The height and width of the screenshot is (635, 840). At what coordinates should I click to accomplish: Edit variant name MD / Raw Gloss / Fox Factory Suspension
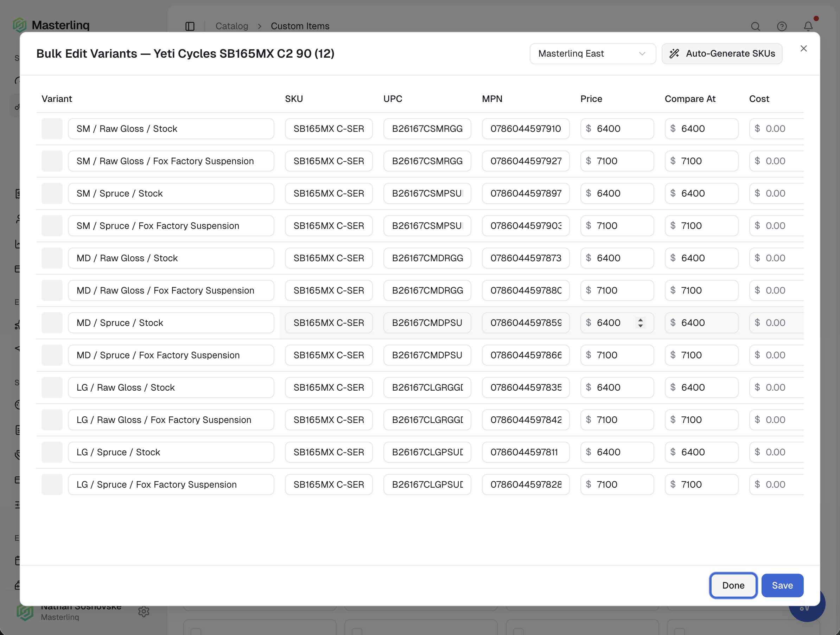[171, 290]
